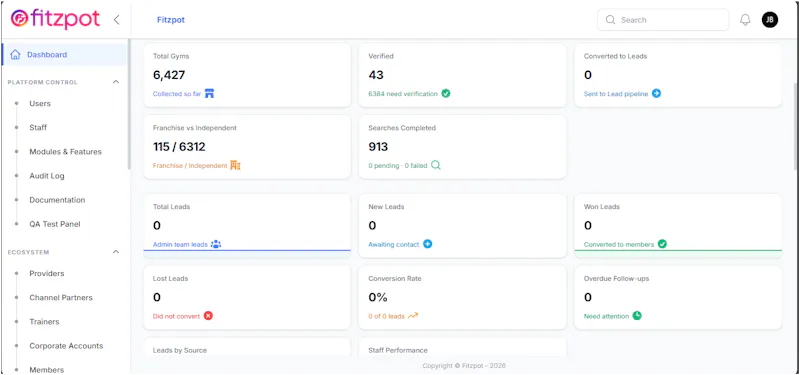
Task: Click the 115 / 6312 franchise value
Action: point(179,147)
